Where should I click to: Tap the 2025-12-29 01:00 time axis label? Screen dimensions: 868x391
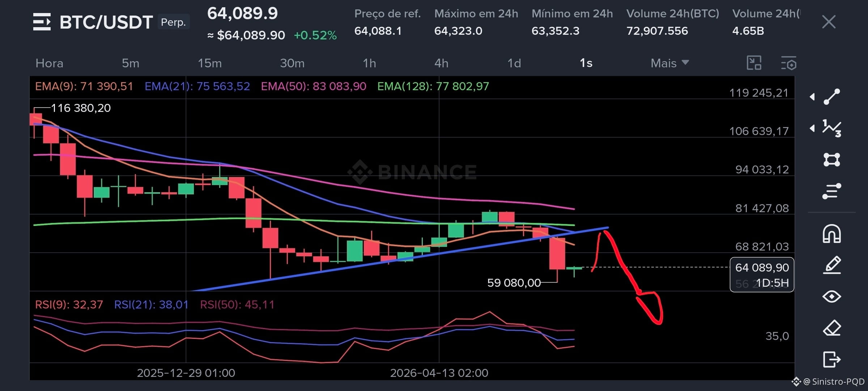pyautogui.click(x=186, y=373)
